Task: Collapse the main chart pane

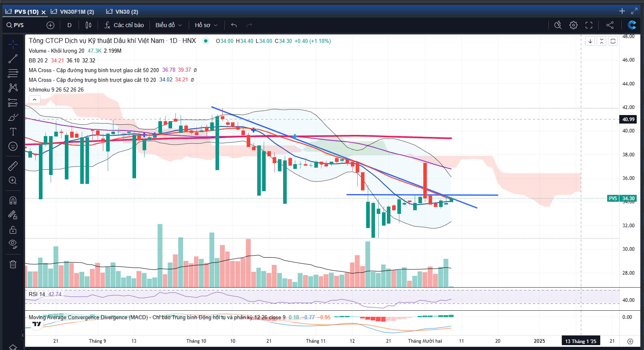Action: [601, 41]
